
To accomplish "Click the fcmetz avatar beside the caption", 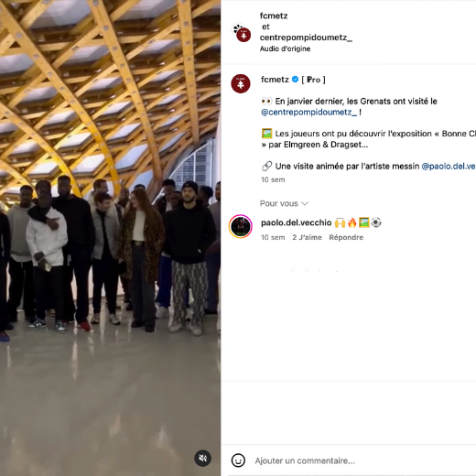I will [241, 83].
